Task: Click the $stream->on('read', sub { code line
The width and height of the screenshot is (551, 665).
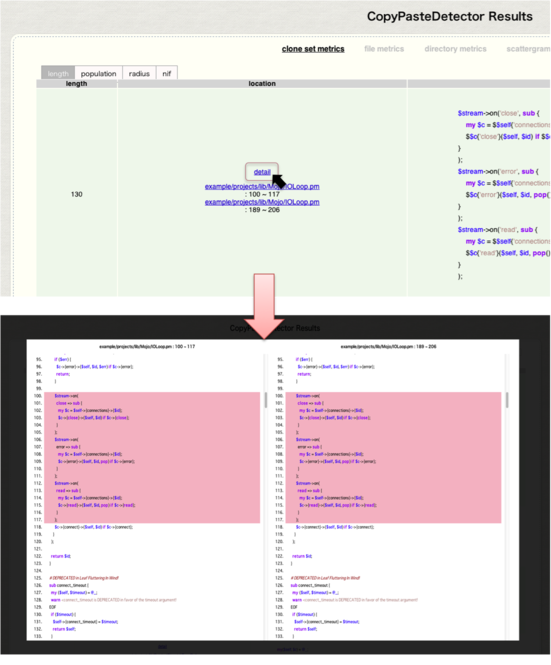Action: point(498,229)
